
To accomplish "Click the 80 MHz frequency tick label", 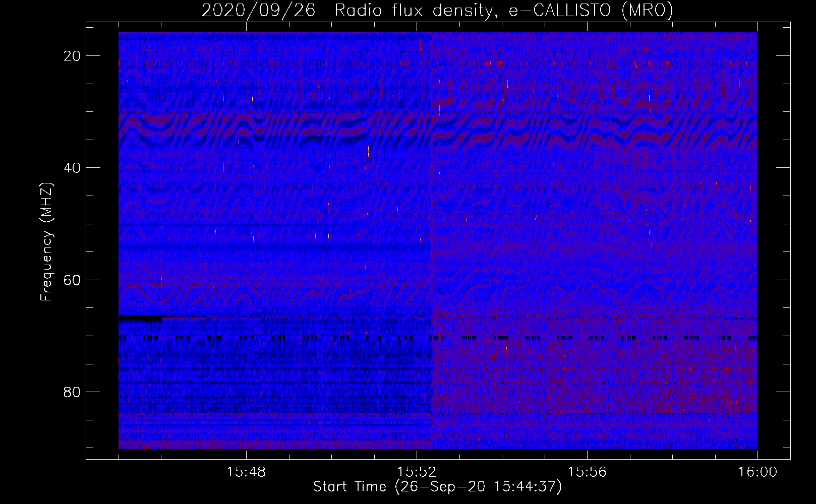I will [72, 392].
